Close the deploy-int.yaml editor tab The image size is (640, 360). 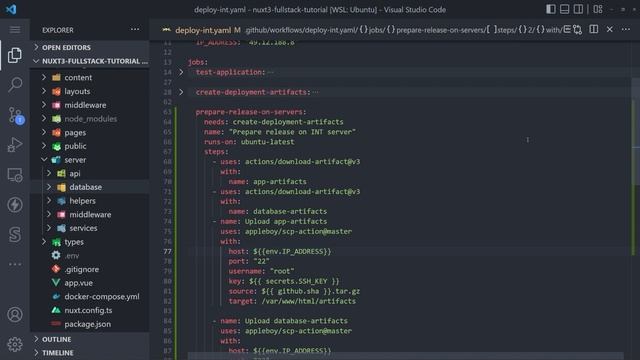pos(609,29)
